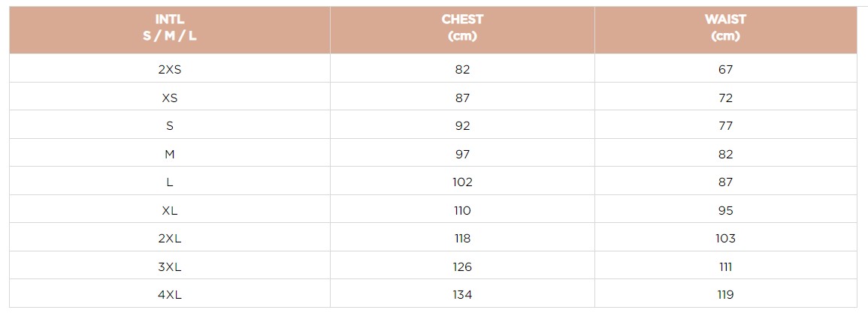Click the M size row label
The width and height of the screenshot is (868, 313).
(170, 154)
